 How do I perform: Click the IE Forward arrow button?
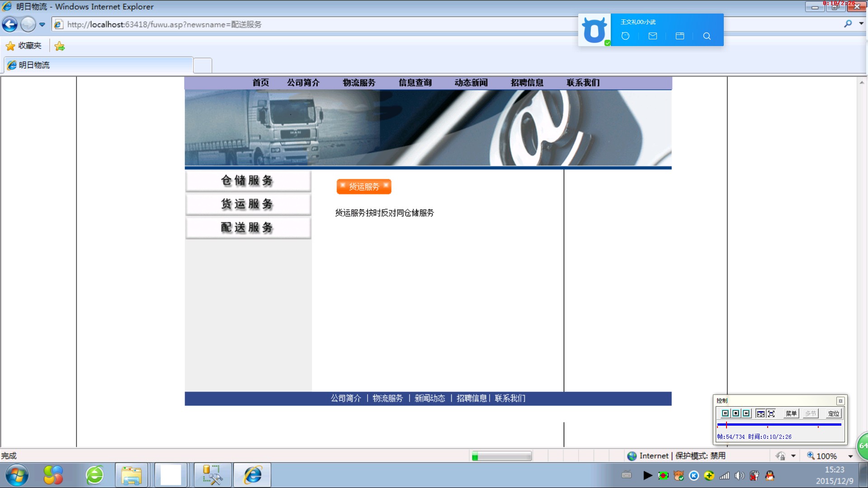[28, 24]
